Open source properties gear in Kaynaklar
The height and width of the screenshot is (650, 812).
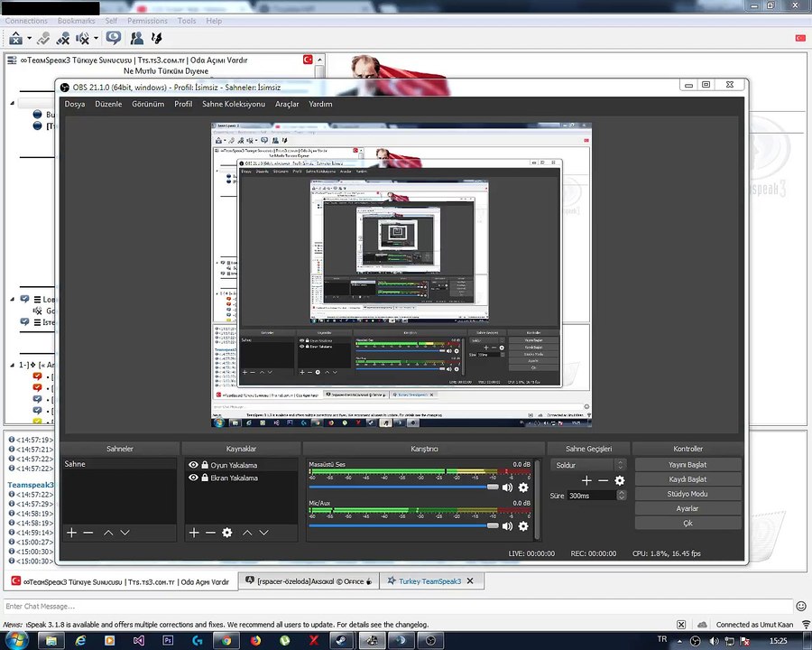pyautogui.click(x=226, y=533)
